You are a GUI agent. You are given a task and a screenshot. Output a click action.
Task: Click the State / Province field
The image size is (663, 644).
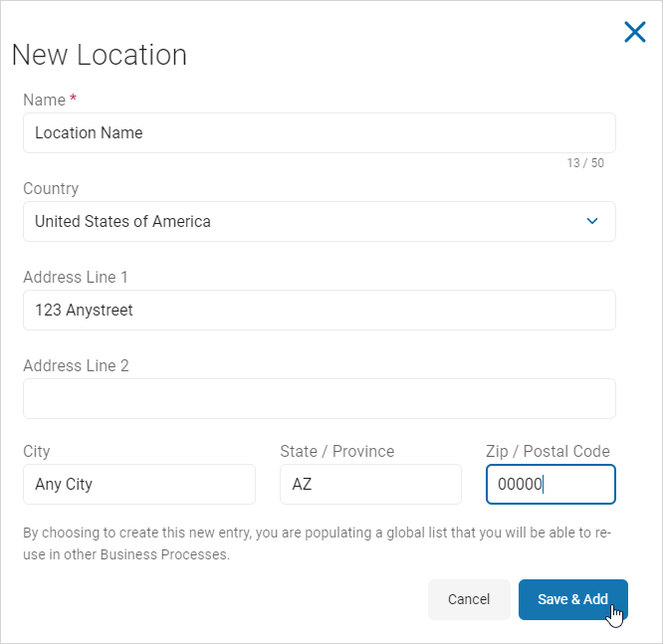coord(370,485)
